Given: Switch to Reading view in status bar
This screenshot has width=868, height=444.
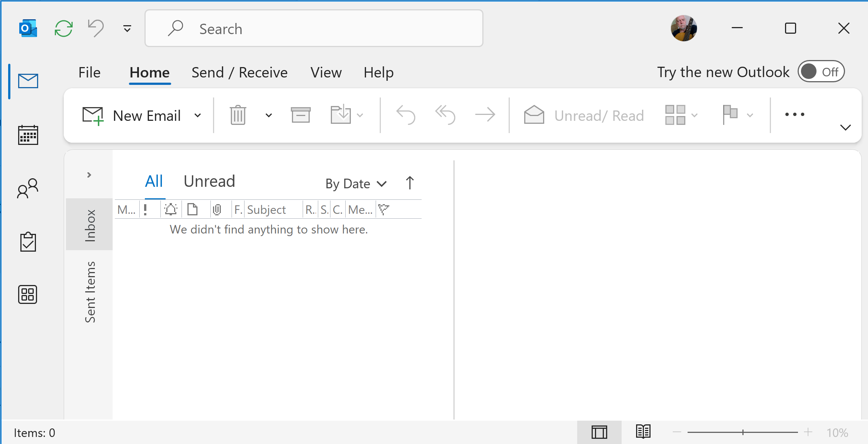Looking at the screenshot, I should (x=643, y=432).
